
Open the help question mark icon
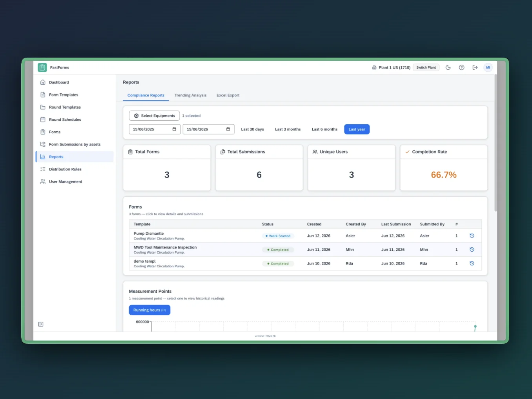pos(461,67)
